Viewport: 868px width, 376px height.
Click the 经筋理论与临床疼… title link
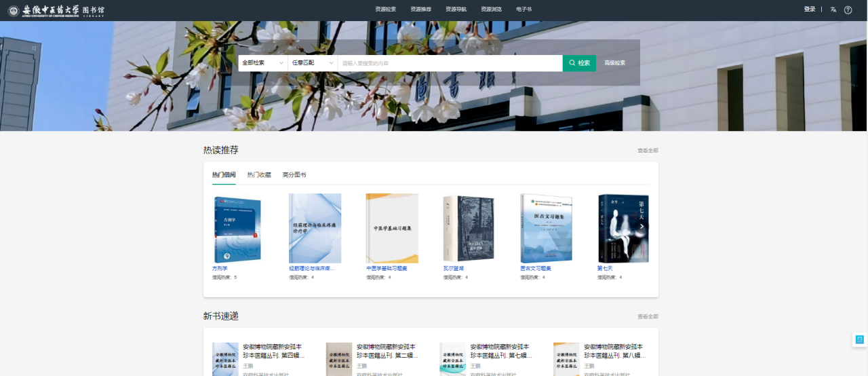click(312, 269)
